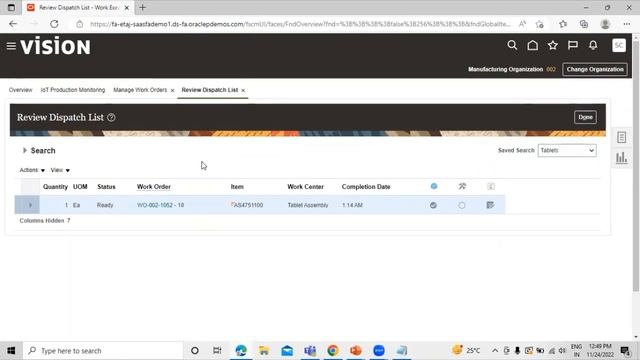The width and height of the screenshot is (640, 360).
Task: Click complete check icon for WO-002-1052 row
Action: [x=433, y=205]
